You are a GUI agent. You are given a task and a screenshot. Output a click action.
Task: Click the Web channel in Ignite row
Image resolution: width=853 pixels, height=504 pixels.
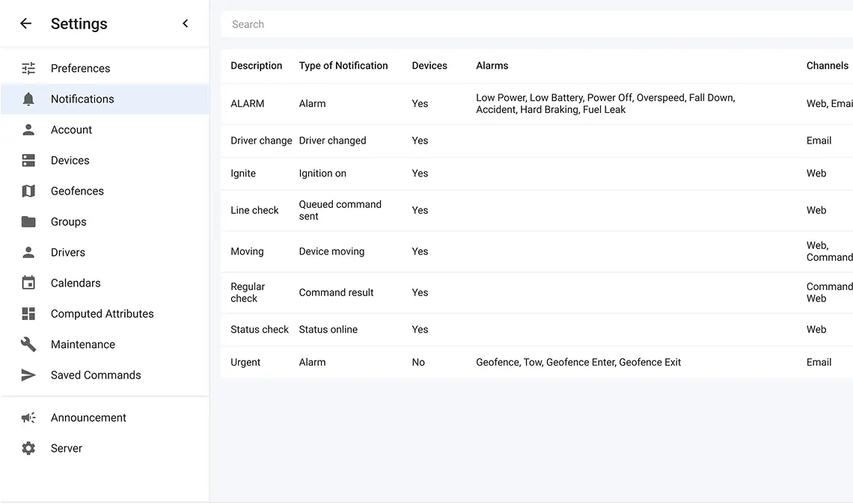point(816,173)
